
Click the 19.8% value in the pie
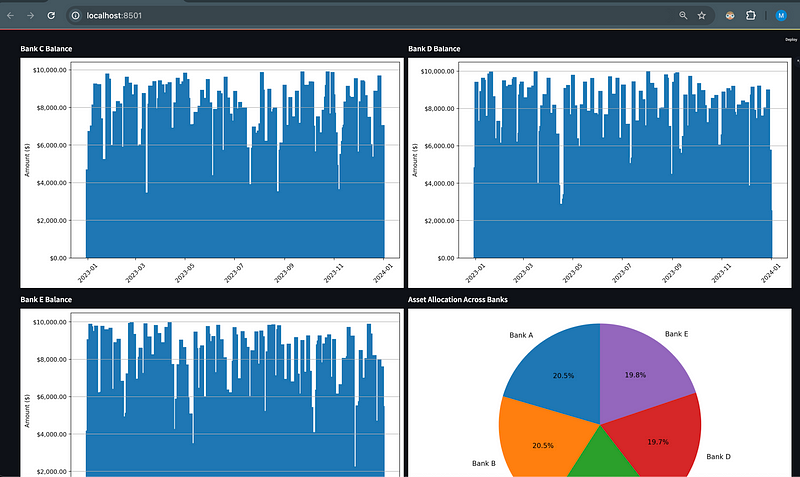tap(635, 375)
